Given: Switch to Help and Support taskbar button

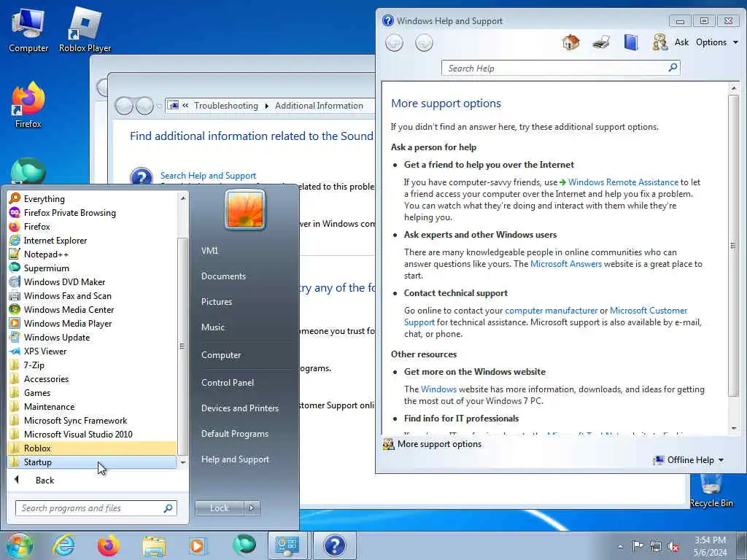Looking at the screenshot, I should coord(334,545).
